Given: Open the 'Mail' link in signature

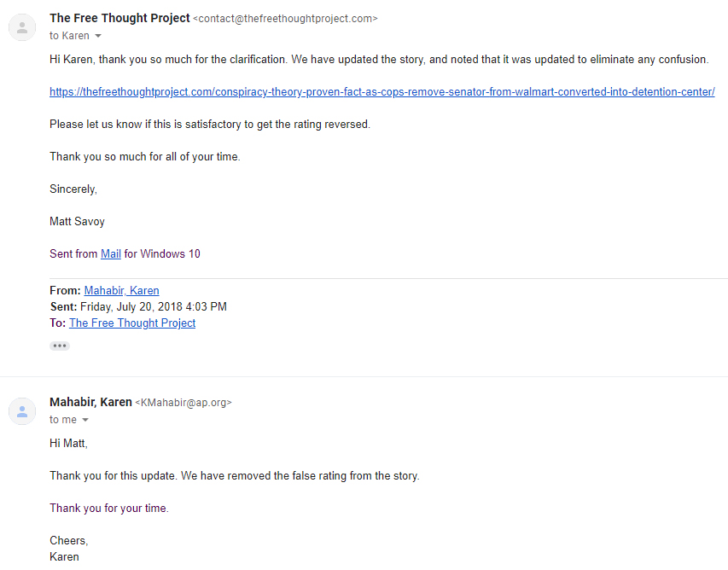Looking at the screenshot, I should (111, 254).
